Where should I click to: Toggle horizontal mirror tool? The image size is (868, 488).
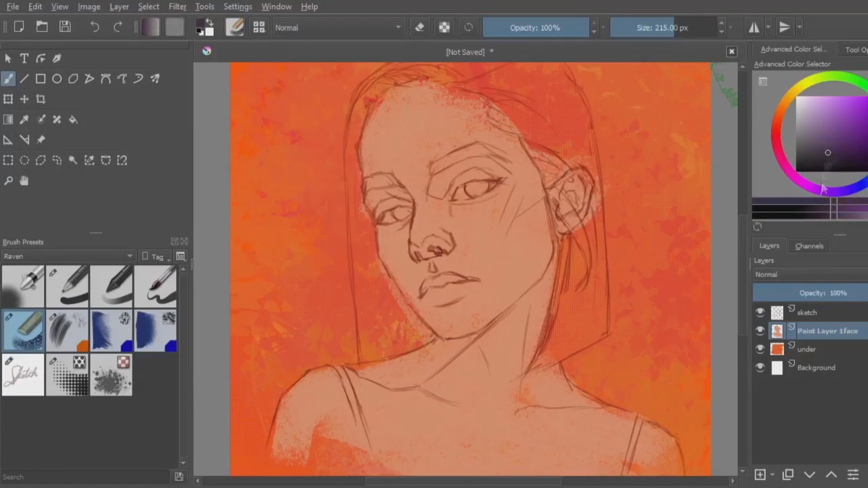754,27
